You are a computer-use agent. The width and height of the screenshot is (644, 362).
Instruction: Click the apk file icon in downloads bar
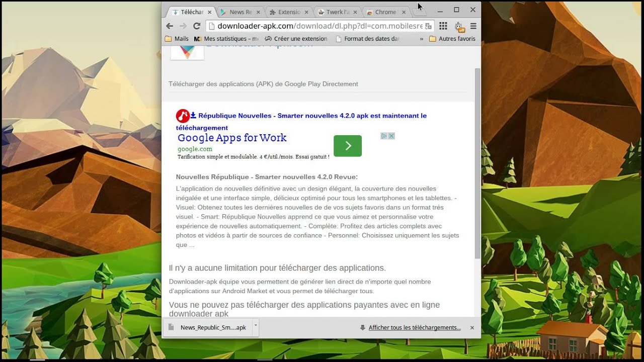tap(171, 327)
